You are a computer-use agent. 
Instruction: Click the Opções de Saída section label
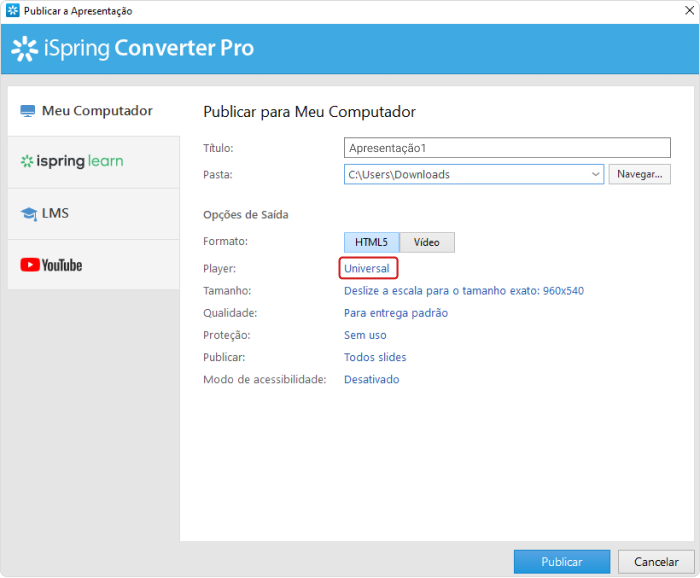coord(246,215)
